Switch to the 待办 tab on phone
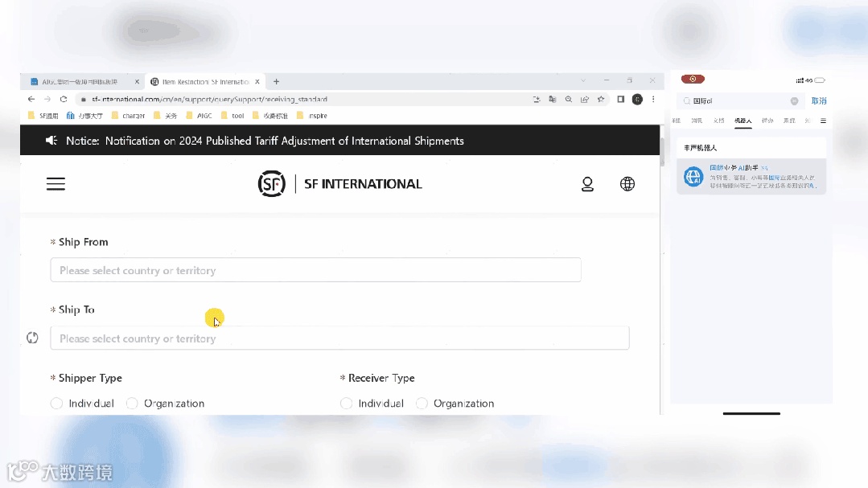 tap(767, 121)
